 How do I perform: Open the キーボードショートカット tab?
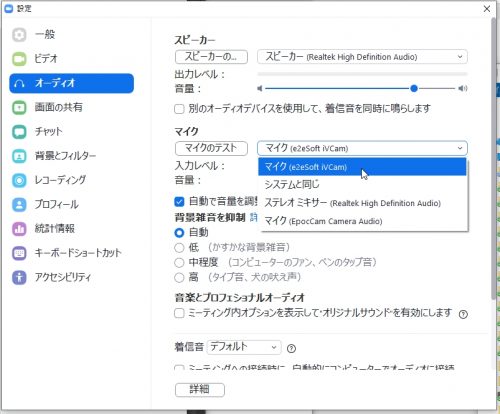[x=72, y=253]
